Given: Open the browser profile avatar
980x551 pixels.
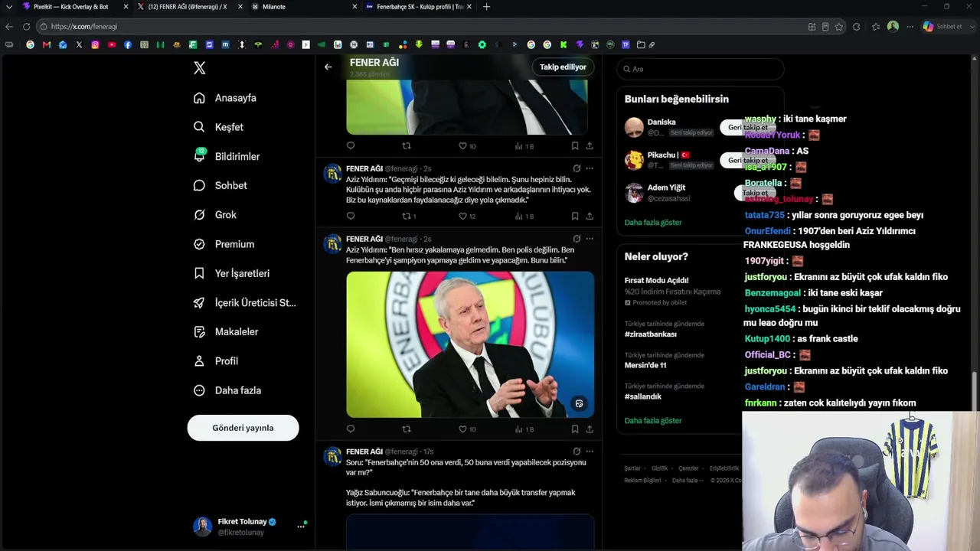Looking at the screenshot, I should [893, 27].
